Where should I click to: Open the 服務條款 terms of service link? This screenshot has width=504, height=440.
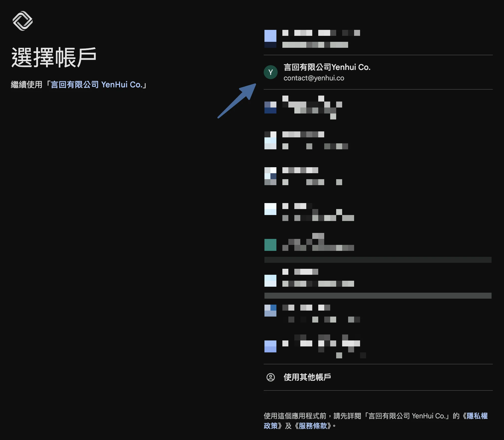pyautogui.click(x=313, y=426)
